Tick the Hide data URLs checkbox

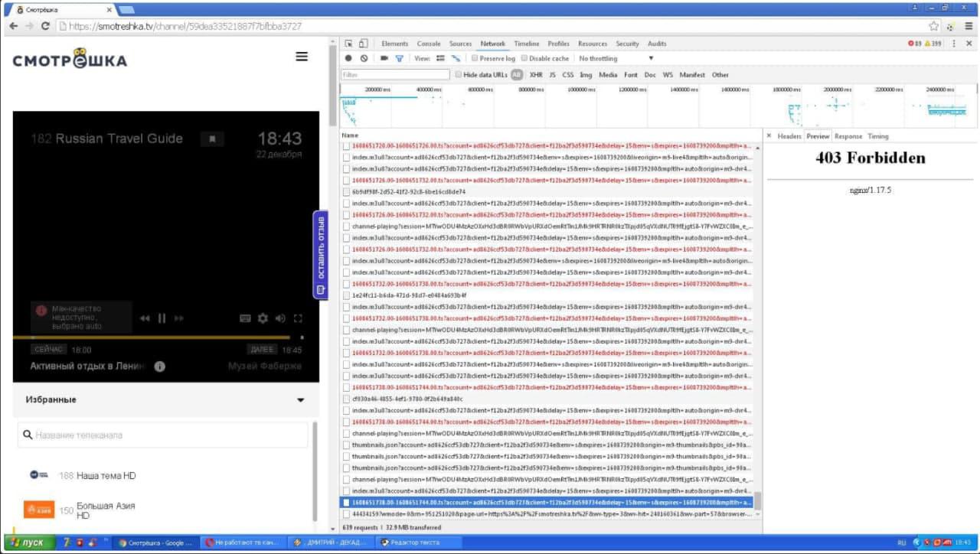click(x=459, y=75)
